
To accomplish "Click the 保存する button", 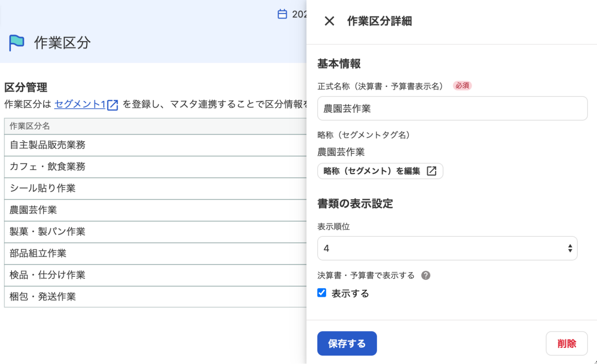I will tap(347, 343).
